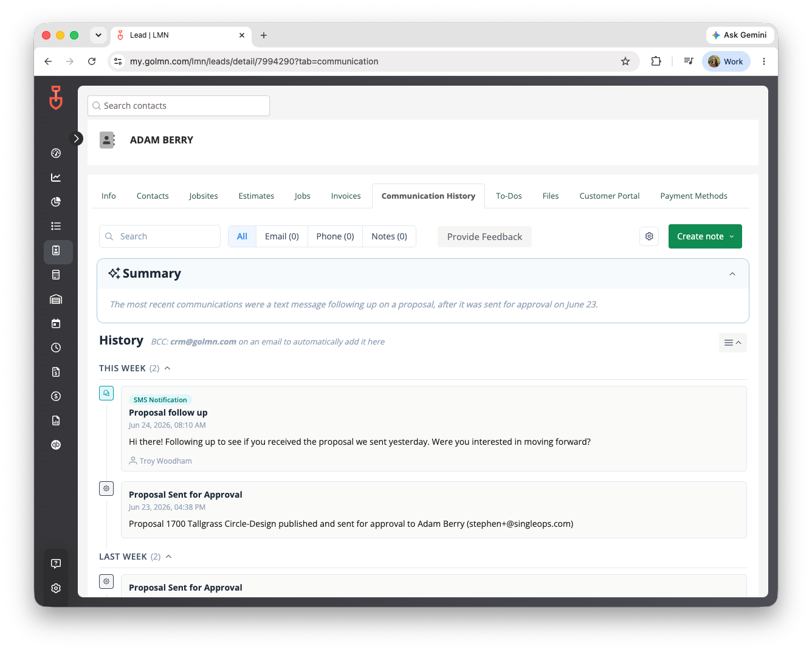Open the clock time tracking sidebar icon
The image size is (812, 652).
click(56, 348)
